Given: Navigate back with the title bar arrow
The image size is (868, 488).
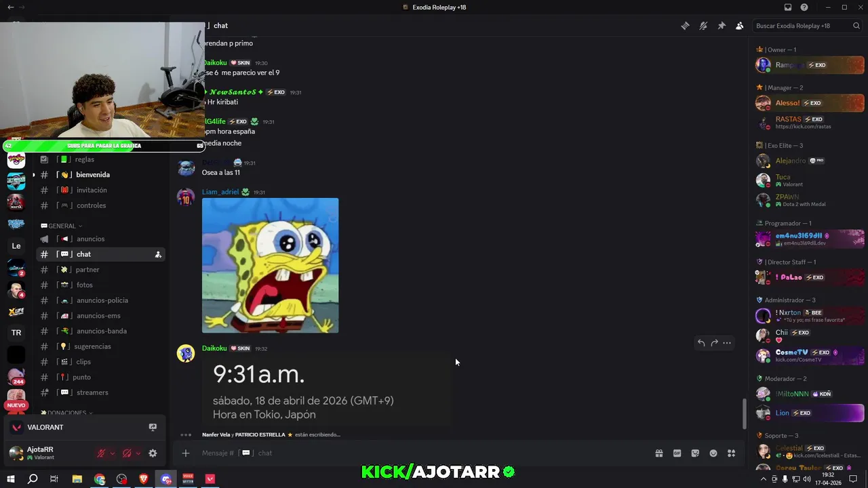Looking at the screenshot, I should [10, 7].
